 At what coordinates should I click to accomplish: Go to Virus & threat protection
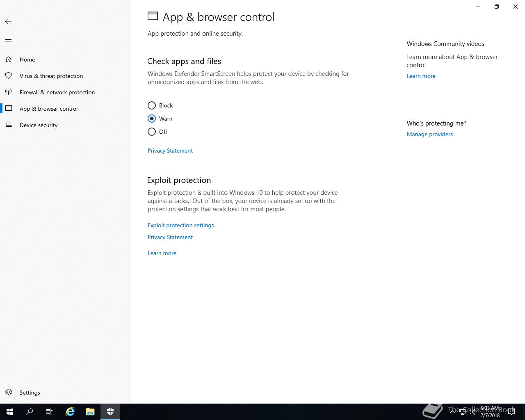[66, 76]
